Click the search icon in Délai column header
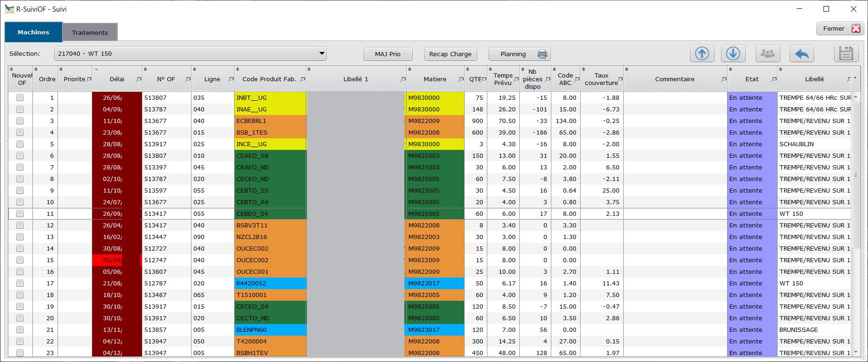868x362 pixels. pos(139,79)
